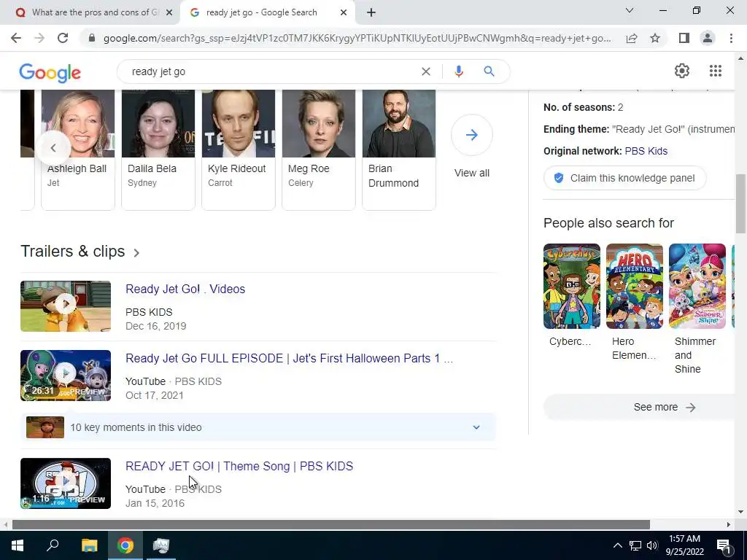Open the tab search dropdown chevron
The height and width of the screenshot is (560, 747).
click(x=630, y=10)
